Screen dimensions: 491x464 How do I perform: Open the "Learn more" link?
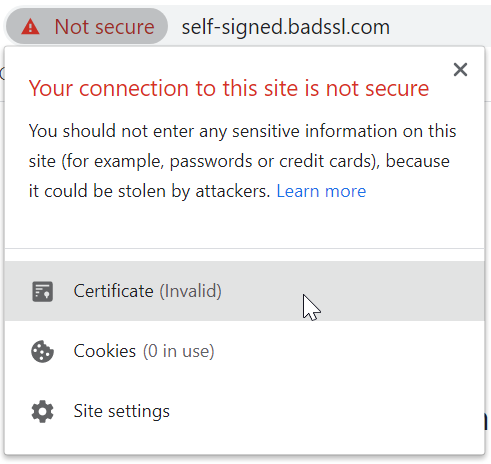(321, 191)
